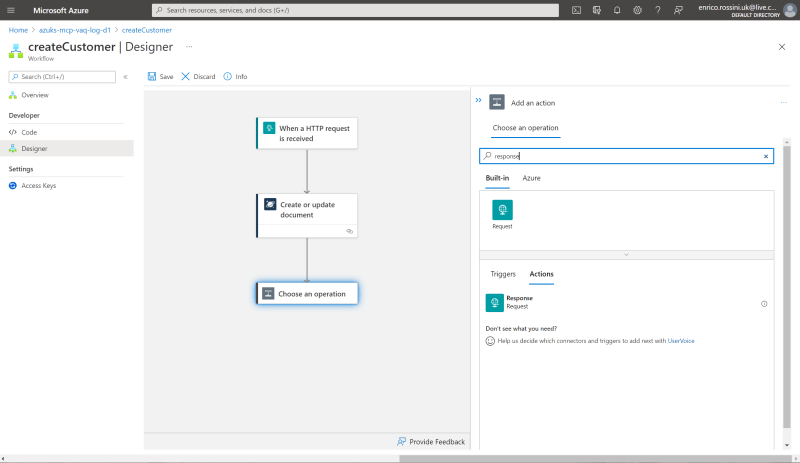The image size is (800, 463).
Task: Open the Help question mark icon
Action: pyautogui.click(x=658, y=10)
